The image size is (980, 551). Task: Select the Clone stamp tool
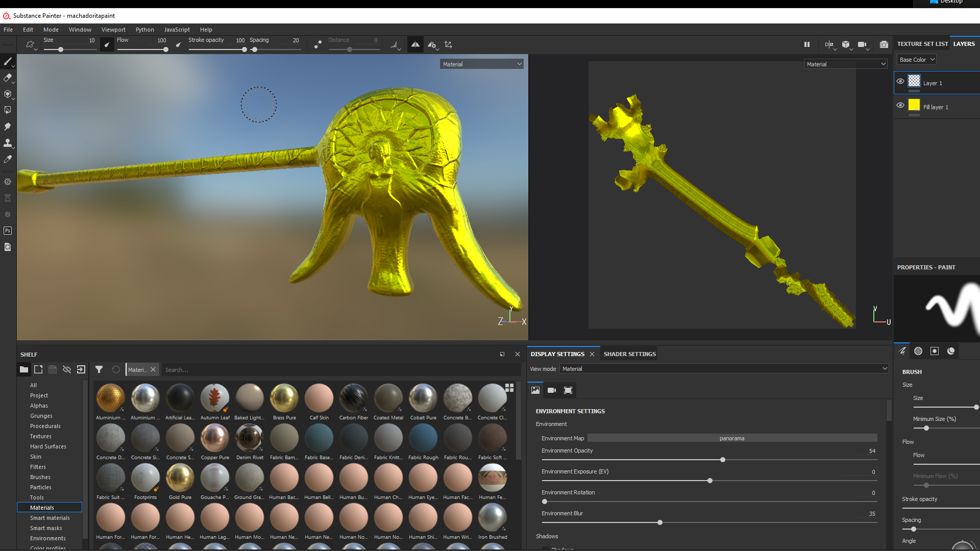point(8,143)
